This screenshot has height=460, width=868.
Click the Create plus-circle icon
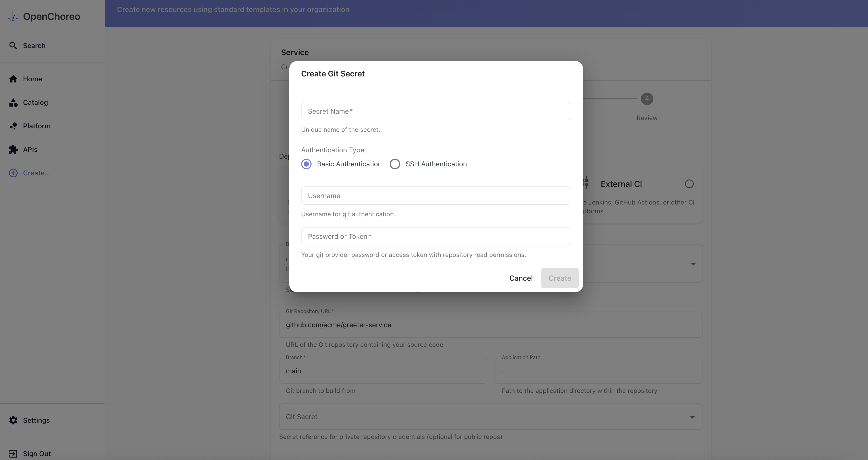point(13,173)
